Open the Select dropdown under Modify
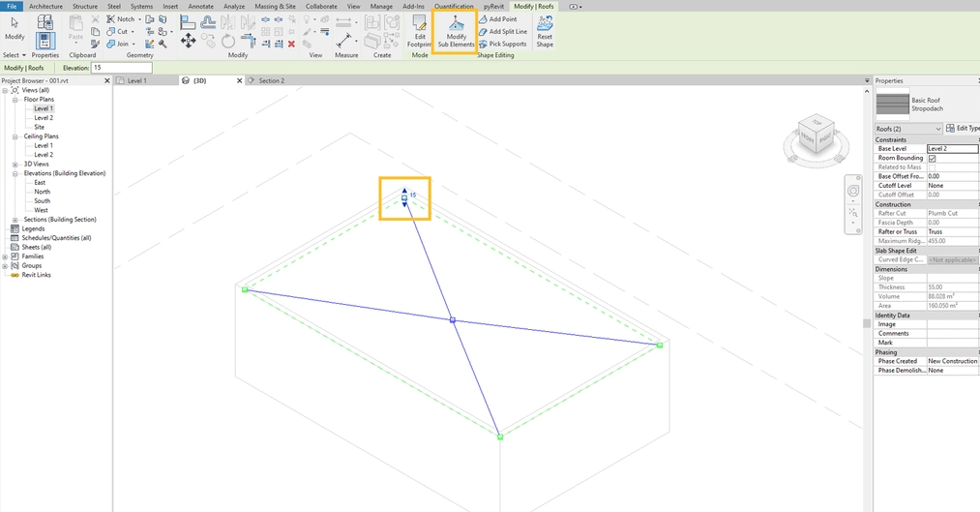980x512 pixels. point(14,55)
